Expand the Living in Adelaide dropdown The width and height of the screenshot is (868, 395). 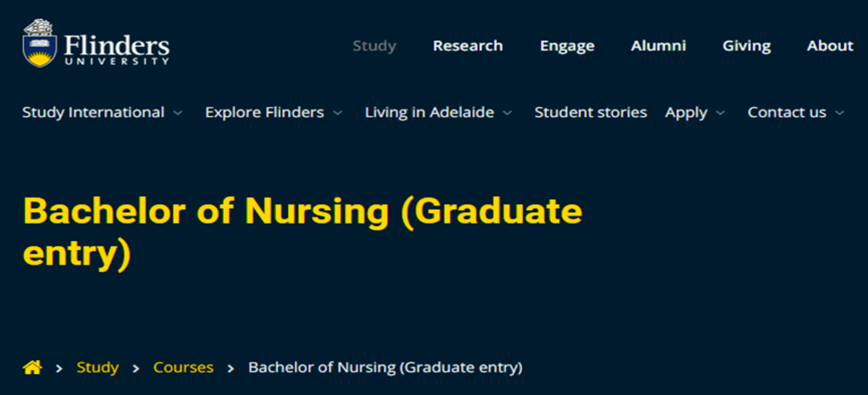tap(439, 112)
